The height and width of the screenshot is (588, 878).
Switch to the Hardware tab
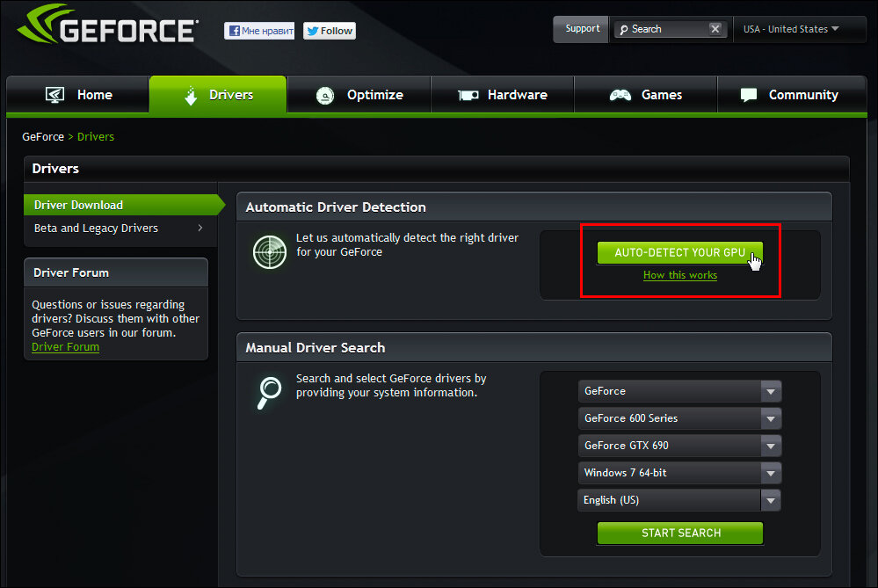pyautogui.click(x=502, y=95)
